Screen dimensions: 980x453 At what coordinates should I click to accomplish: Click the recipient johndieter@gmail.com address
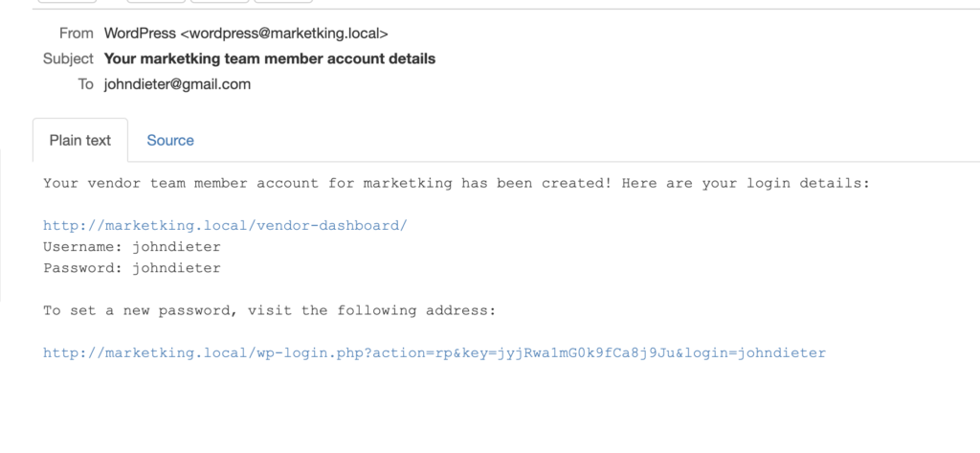click(x=177, y=84)
